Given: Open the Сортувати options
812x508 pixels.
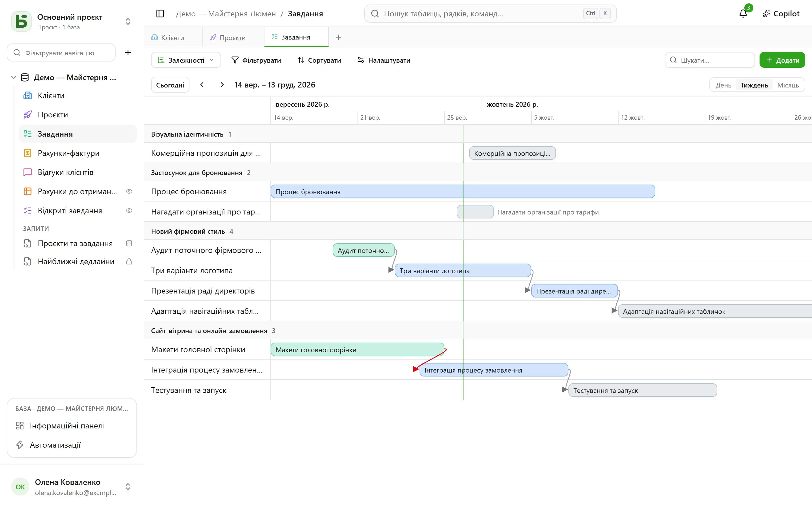Looking at the screenshot, I should pos(319,60).
